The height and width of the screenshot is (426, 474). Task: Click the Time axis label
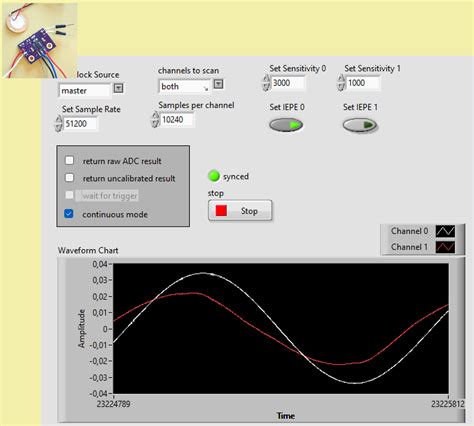click(x=286, y=416)
